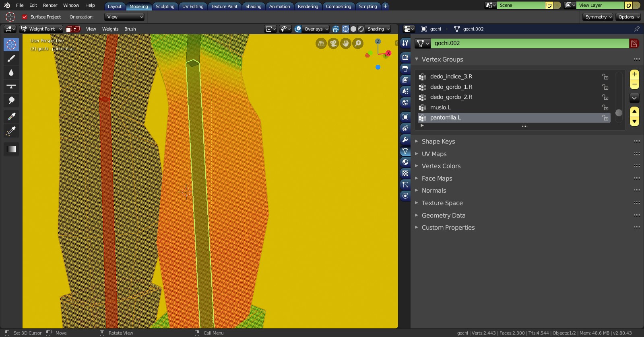This screenshot has height=337, width=644.
Task: Open the Weight Paint mode dropdown
Action: 41,29
